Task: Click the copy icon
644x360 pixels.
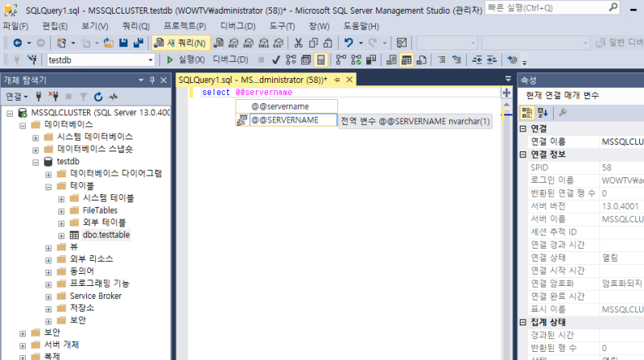Action: 313,43
